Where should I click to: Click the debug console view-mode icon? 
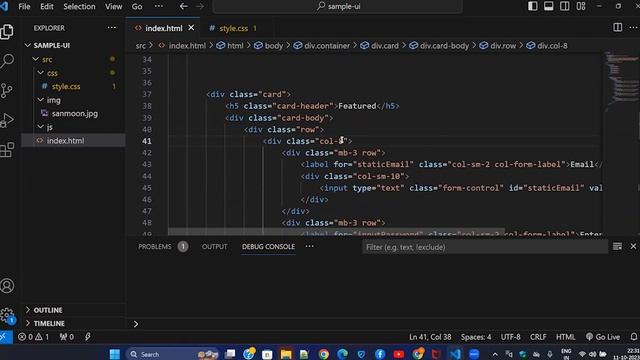pyautogui.click(x=618, y=247)
